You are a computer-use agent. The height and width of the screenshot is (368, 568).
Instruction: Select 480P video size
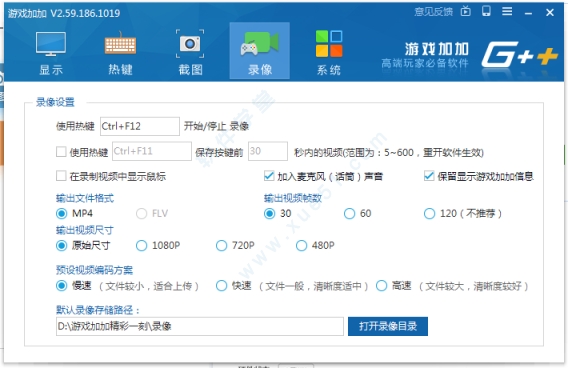[x=301, y=246]
